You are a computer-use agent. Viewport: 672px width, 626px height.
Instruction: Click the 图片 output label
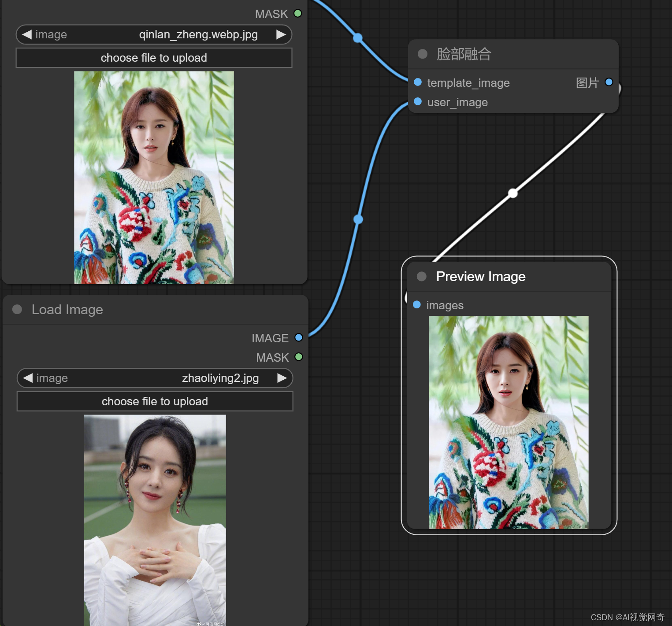click(x=587, y=82)
